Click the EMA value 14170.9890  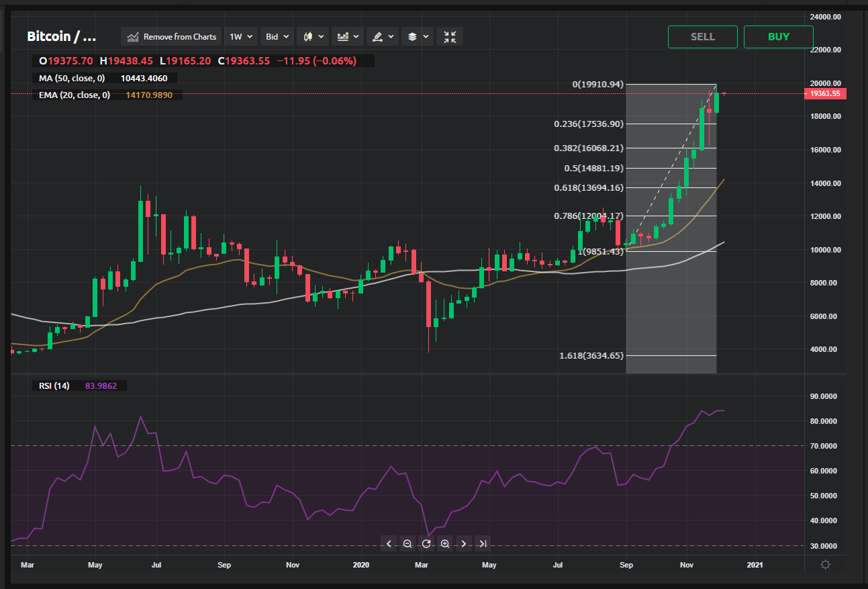point(149,95)
